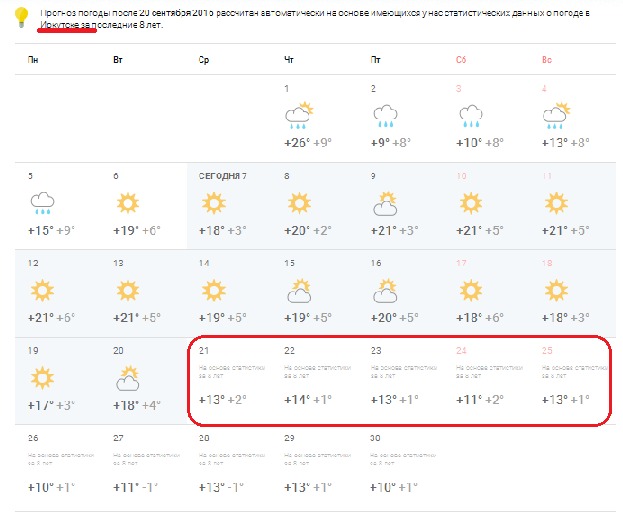623x521 pixels.
Task: Click the Чт weekday column header
Action: (x=289, y=61)
